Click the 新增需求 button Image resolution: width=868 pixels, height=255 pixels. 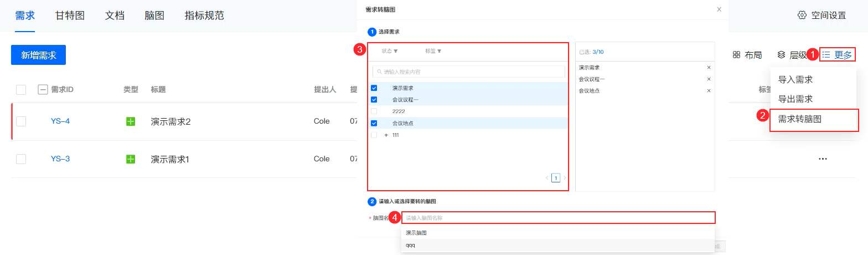[38, 55]
